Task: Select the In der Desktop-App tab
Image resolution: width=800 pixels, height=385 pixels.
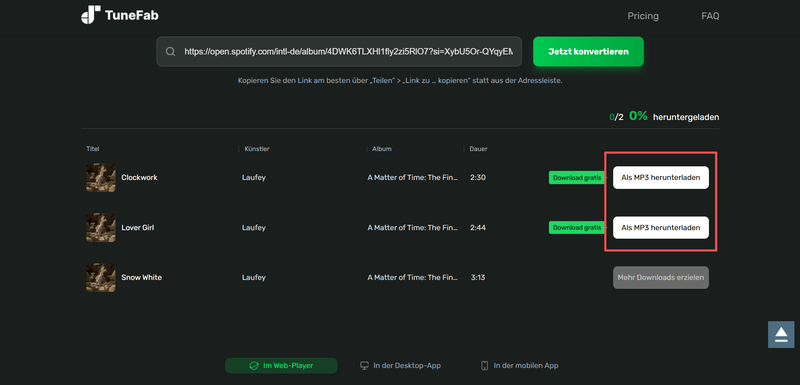Action: tap(400, 366)
